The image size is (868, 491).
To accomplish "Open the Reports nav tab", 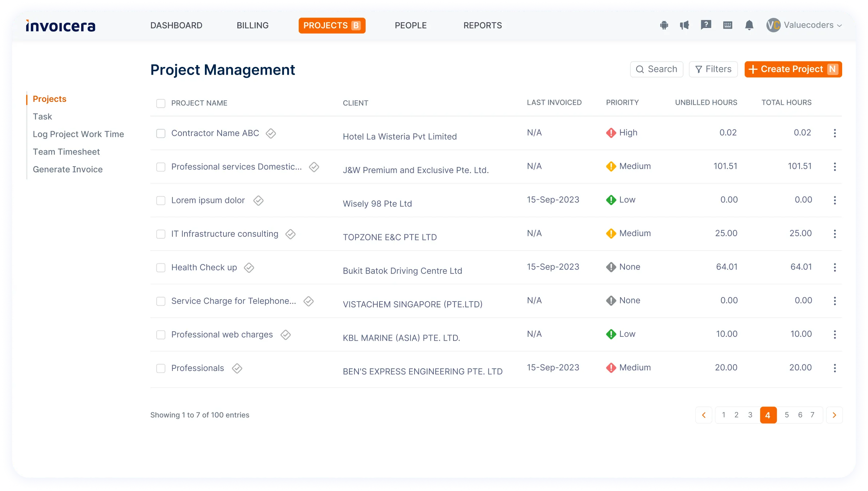I will 483,25.
